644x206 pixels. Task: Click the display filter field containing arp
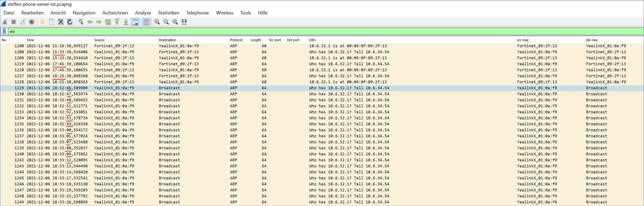pyautogui.click(x=326, y=31)
